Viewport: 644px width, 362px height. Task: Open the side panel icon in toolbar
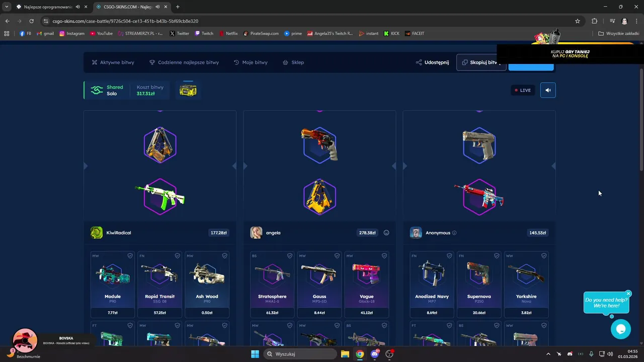tap(612, 21)
